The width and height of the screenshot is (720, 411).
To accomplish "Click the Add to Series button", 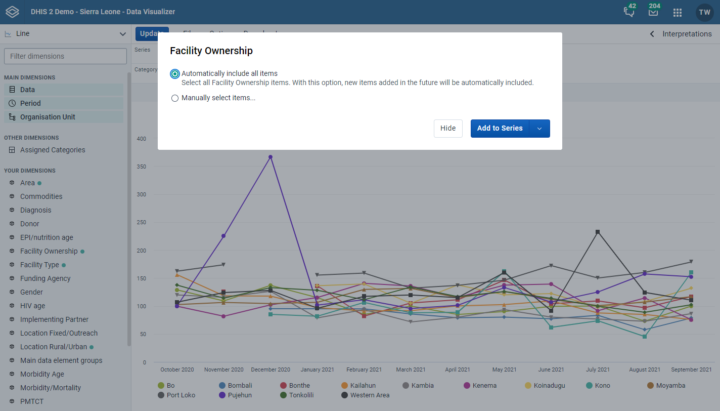I will [x=500, y=129].
